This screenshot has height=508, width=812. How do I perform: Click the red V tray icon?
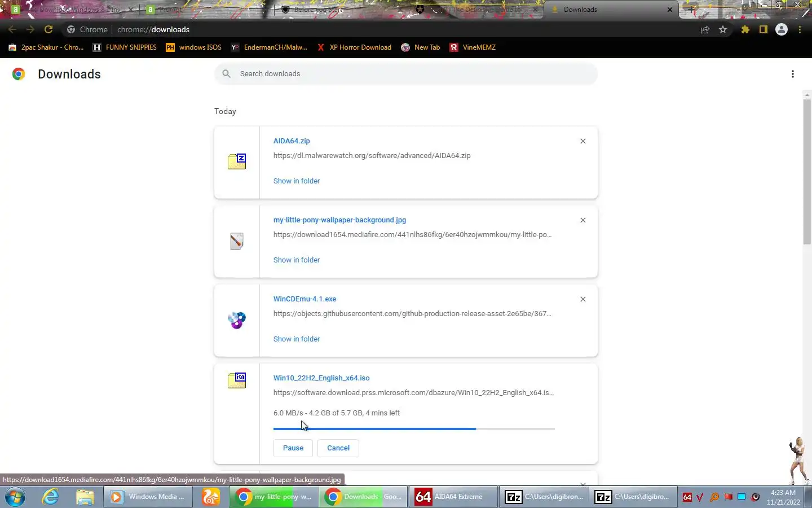700,497
